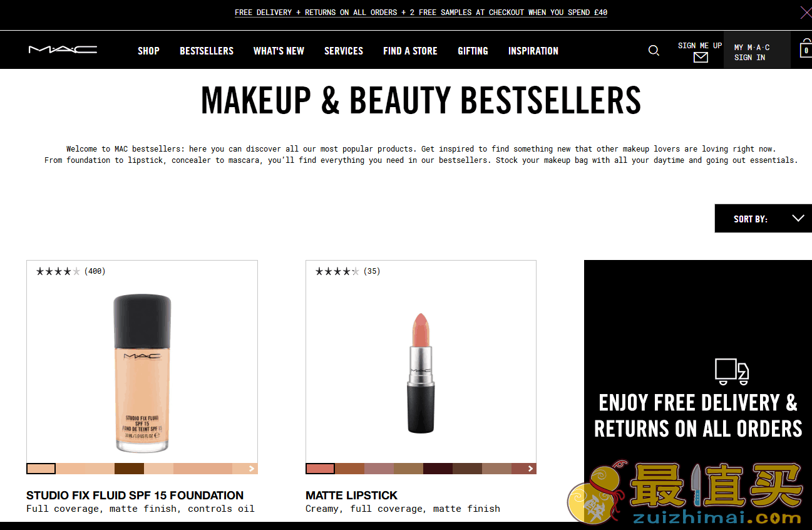Expand the Sort By dropdown
812x530 pixels.
pyautogui.click(x=763, y=219)
